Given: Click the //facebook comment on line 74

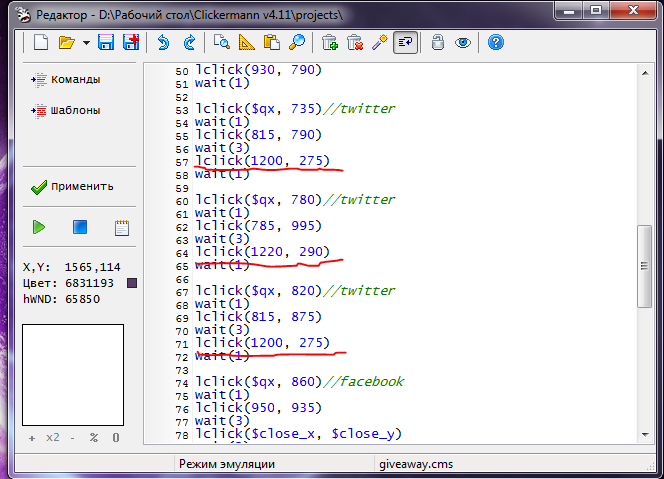Looking at the screenshot, I should point(363,382).
